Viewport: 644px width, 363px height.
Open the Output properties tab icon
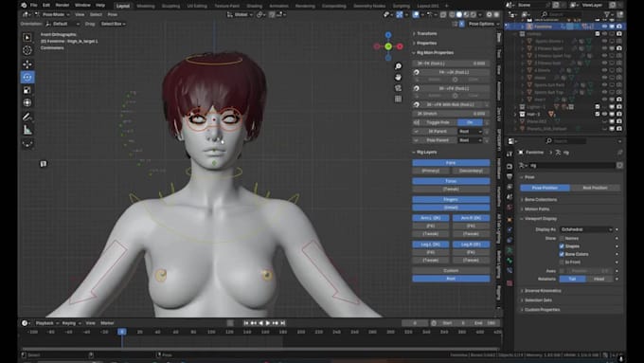510,177
